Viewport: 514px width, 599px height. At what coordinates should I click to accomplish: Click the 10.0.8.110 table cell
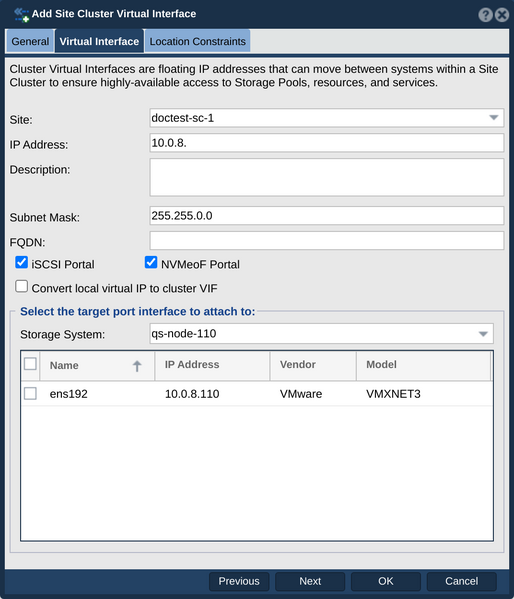coord(192,394)
